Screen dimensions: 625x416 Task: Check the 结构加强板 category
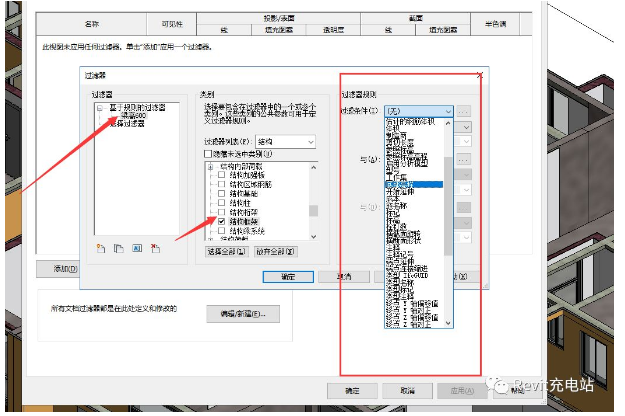(x=222, y=175)
